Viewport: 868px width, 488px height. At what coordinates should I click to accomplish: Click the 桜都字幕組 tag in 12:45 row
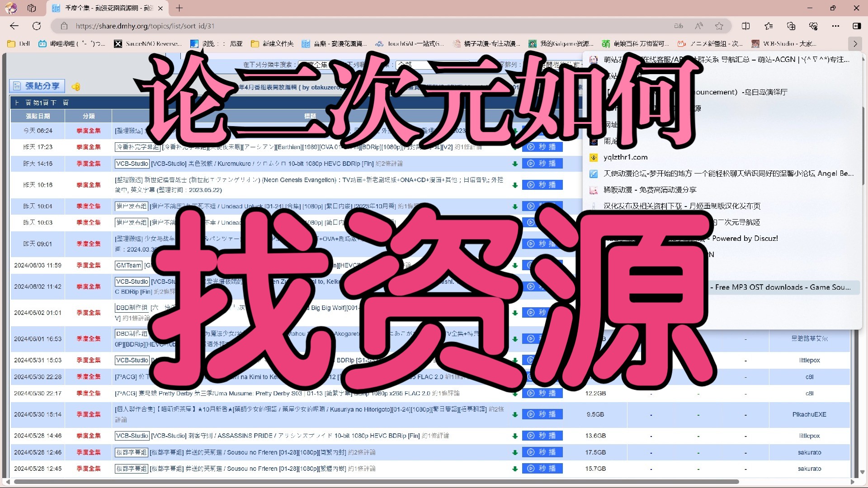[131, 469]
